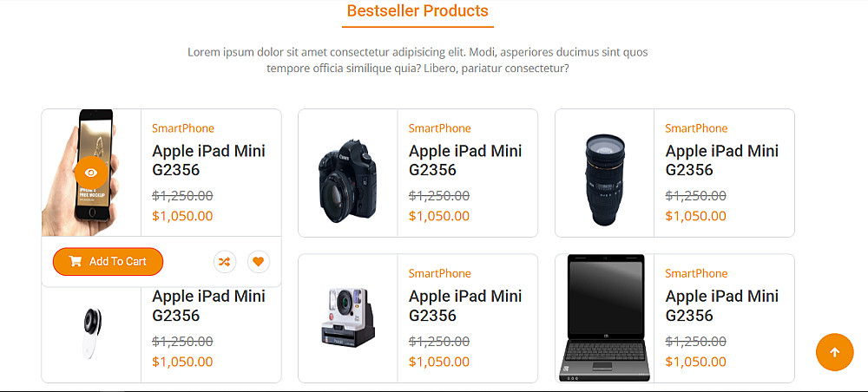The image size is (868, 392).
Task: Click the quick view eye icon on phone image
Action: (x=91, y=173)
